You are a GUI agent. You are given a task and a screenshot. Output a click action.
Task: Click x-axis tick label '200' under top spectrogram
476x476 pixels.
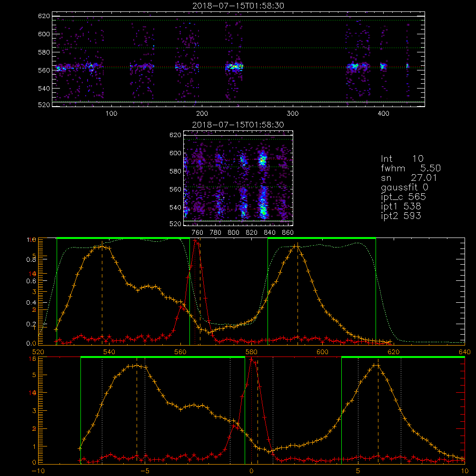click(202, 114)
